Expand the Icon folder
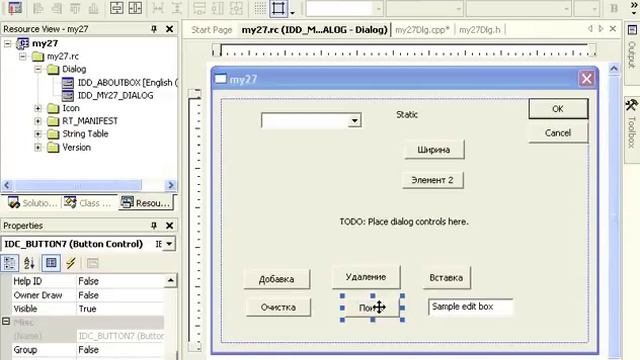This screenshot has width=640, height=360. coord(38,109)
